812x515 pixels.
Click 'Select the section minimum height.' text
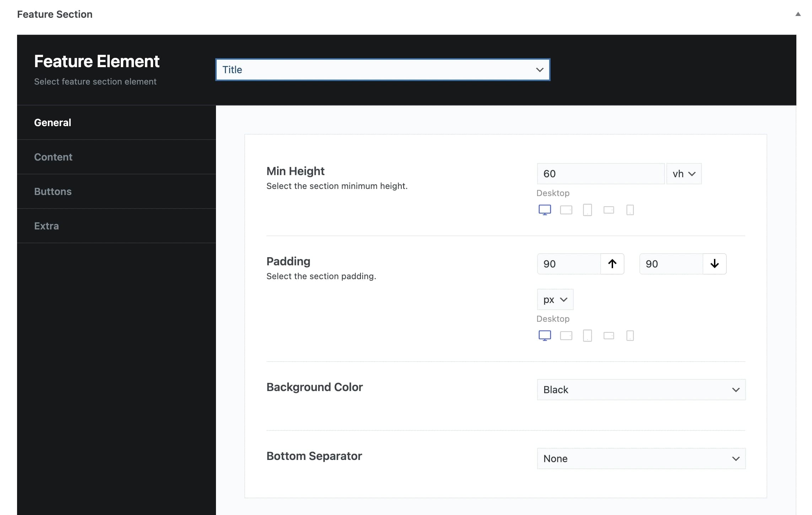337,186
